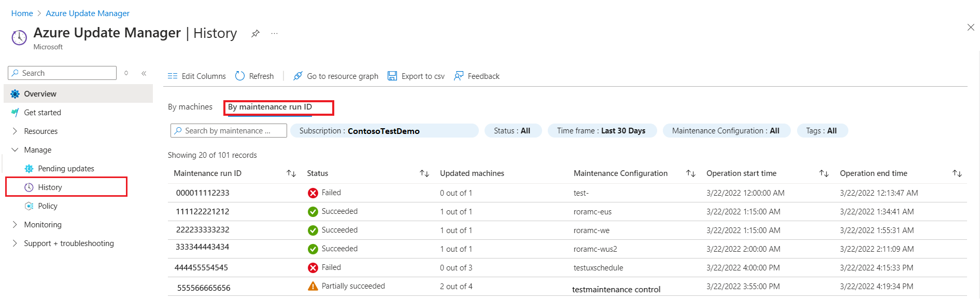The width and height of the screenshot is (980, 299).
Task: Open Pending updates in sidebar
Action: click(66, 169)
